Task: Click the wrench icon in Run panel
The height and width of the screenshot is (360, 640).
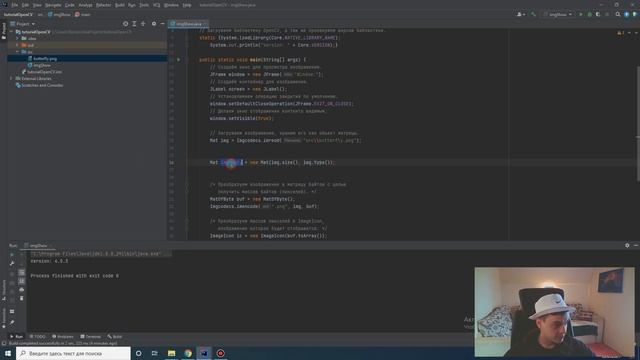Action: coord(12,264)
